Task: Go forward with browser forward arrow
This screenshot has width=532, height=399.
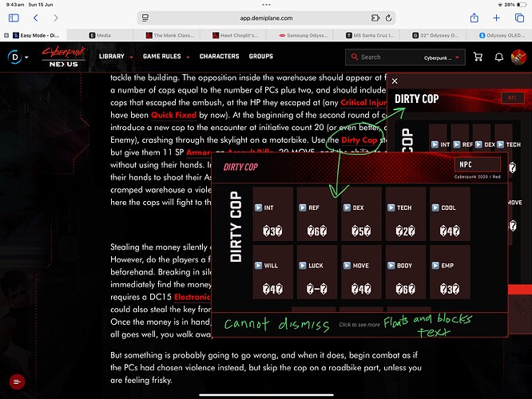Action: tap(56, 18)
